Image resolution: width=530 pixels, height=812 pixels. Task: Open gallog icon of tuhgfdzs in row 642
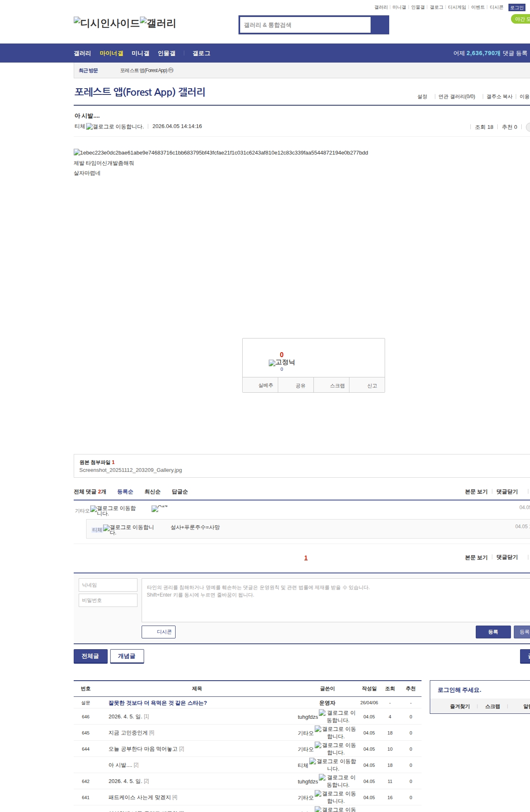pos(337,781)
